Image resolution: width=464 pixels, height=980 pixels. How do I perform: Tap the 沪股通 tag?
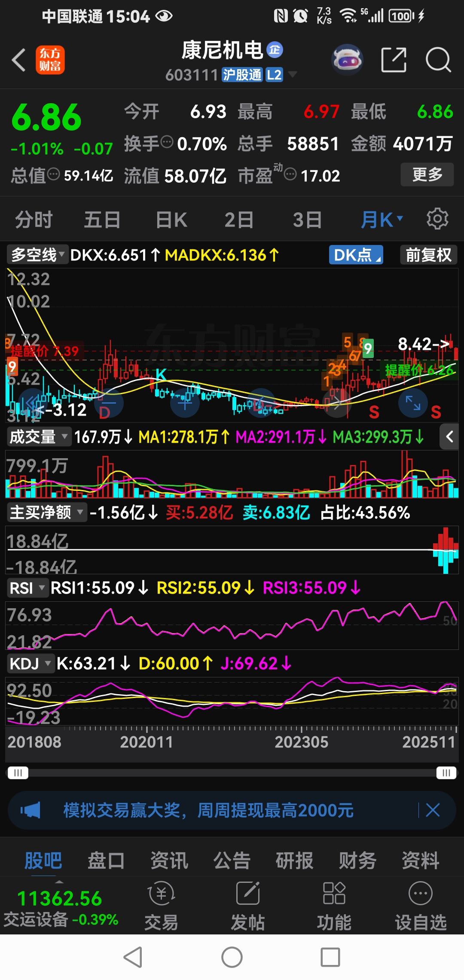point(242,75)
